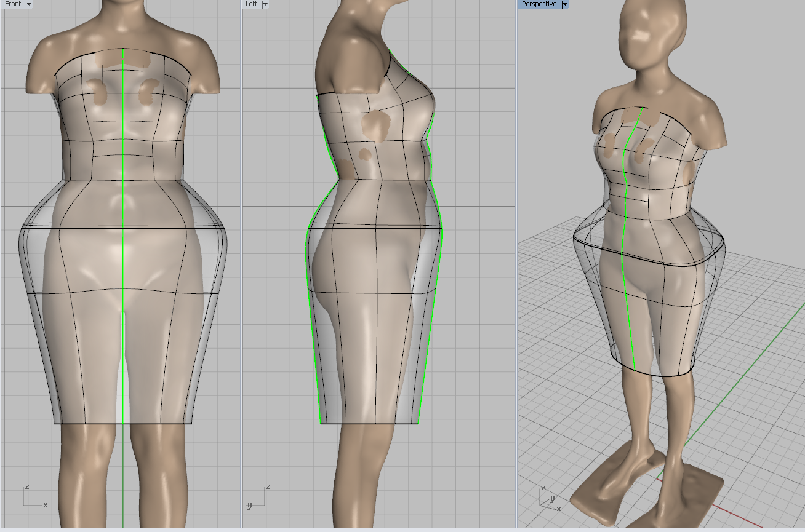Select the Perspective viewport title

(539, 4)
